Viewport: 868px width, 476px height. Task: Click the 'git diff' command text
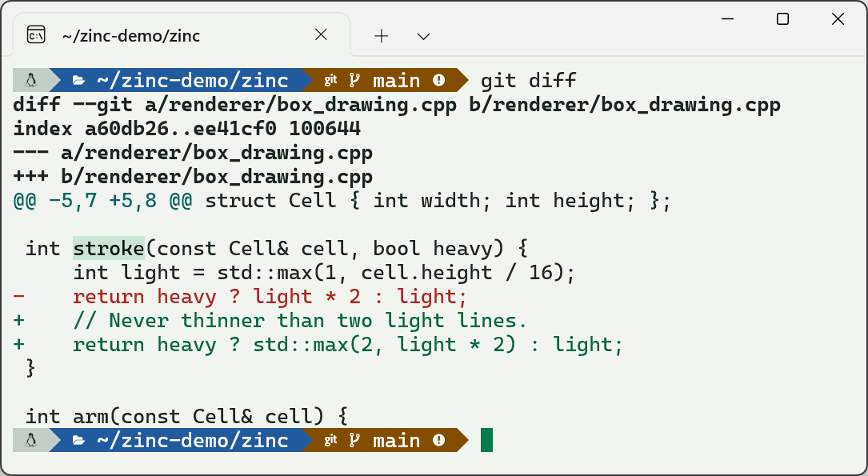click(x=529, y=81)
